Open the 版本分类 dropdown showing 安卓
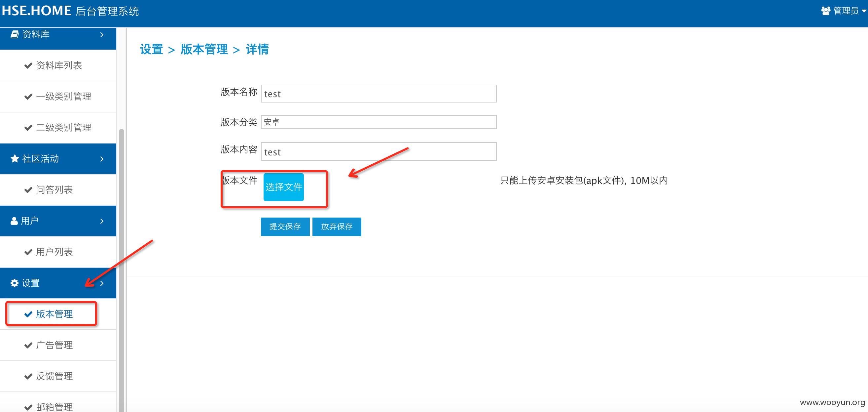 pyautogui.click(x=379, y=122)
